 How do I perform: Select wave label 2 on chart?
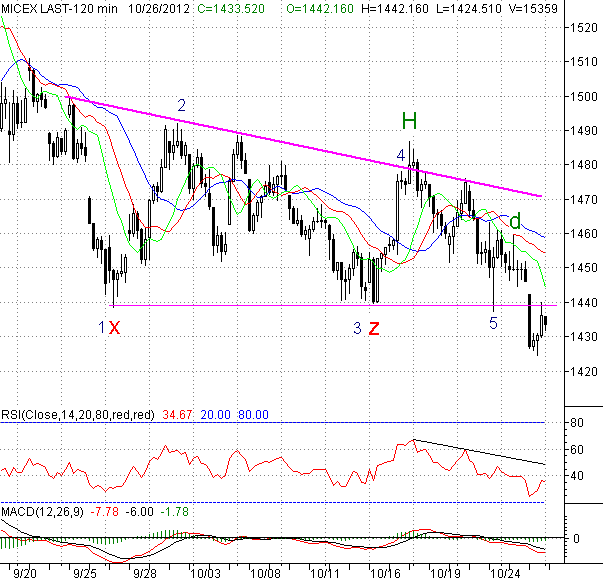coord(182,105)
